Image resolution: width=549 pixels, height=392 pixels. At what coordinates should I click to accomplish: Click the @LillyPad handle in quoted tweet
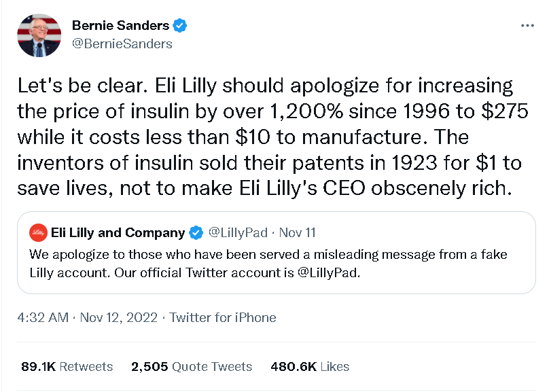(237, 233)
